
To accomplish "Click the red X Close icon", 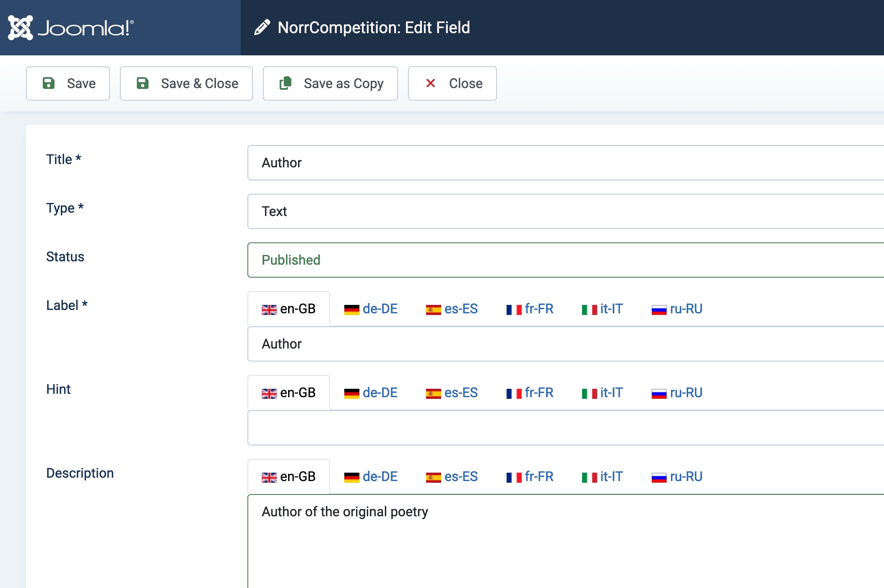I will pyautogui.click(x=430, y=83).
